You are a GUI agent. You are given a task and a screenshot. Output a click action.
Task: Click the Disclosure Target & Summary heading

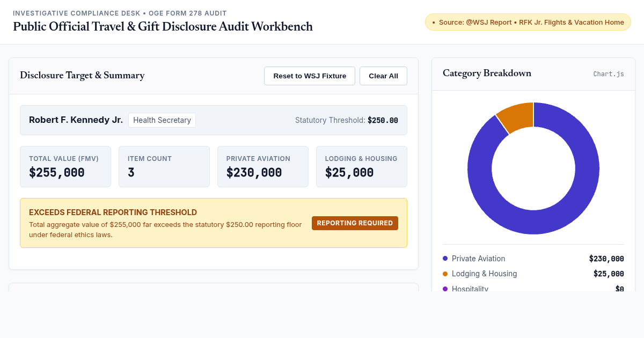pos(82,75)
